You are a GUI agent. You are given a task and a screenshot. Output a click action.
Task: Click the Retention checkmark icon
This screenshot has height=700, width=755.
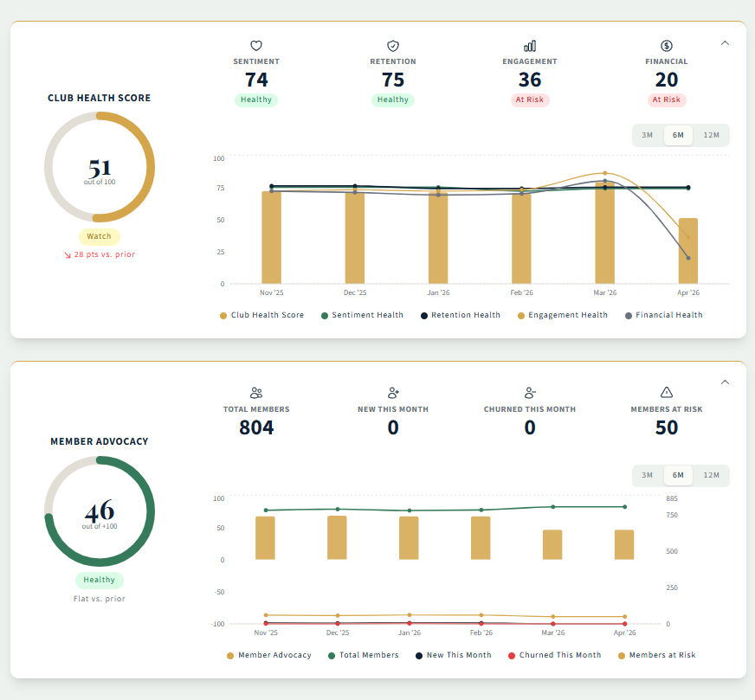392,45
